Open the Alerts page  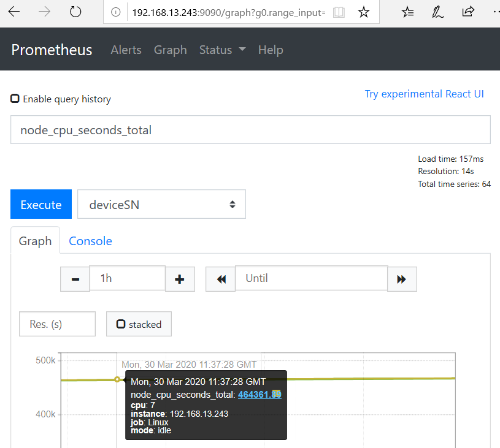(126, 50)
